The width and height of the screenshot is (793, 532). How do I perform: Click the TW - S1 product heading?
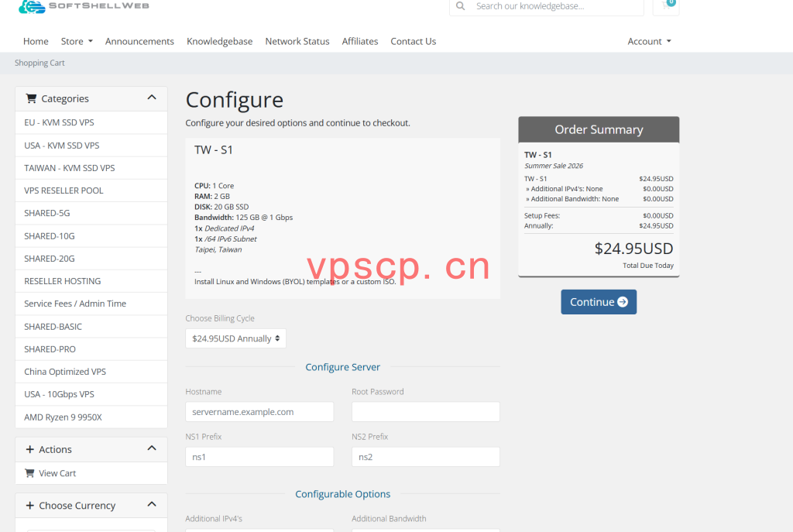click(x=214, y=149)
